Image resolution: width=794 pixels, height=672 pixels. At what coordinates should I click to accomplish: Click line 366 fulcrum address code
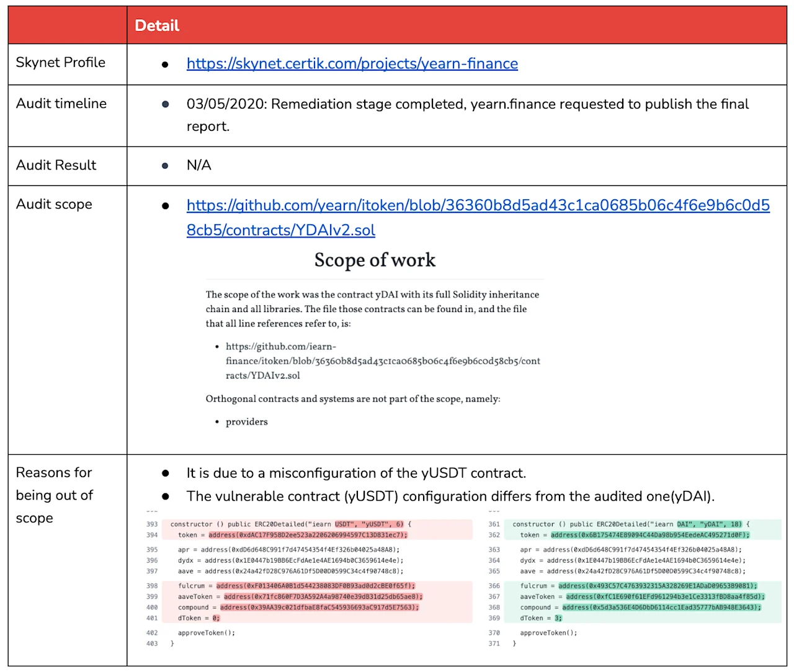pos(639,586)
